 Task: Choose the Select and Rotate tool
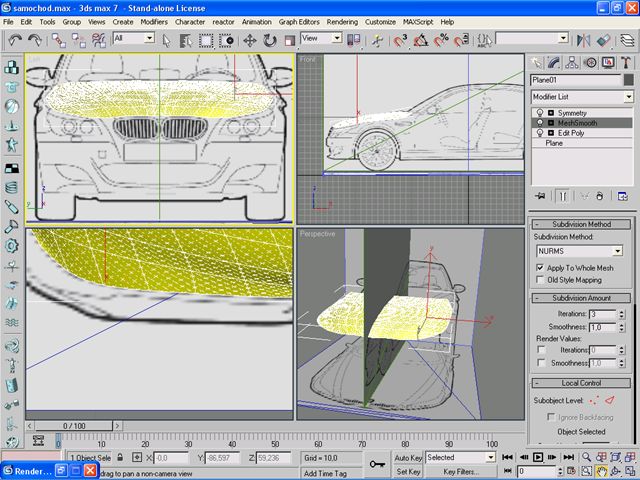click(270, 40)
